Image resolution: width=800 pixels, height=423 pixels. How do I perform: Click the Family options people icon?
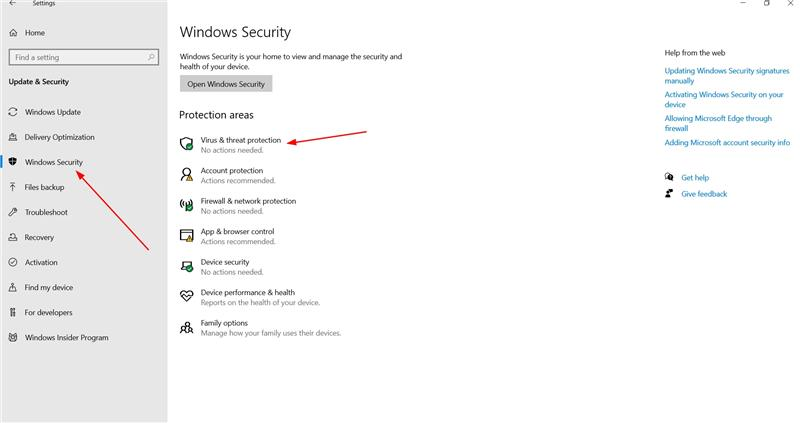pyautogui.click(x=187, y=327)
